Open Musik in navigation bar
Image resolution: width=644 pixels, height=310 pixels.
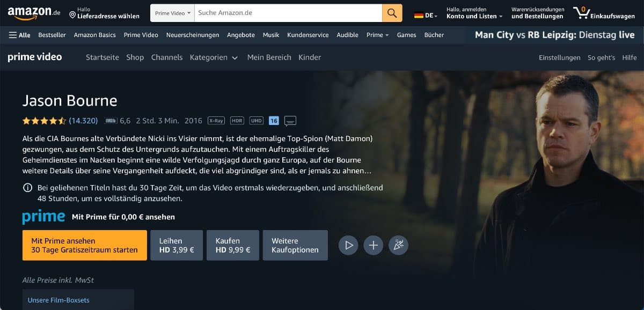pyautogui.click(x=271, y=35)
